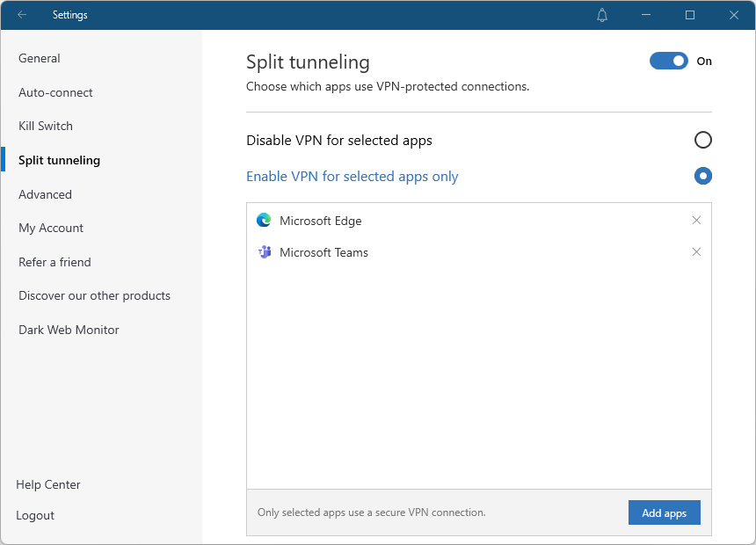Screen dimensions: 756x545
Task: Open Dark Web Monitor section
Action: (69, 330)
